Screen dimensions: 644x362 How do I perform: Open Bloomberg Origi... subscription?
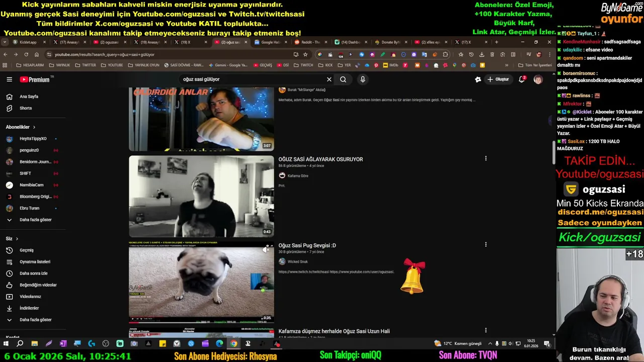pos(33,197)
